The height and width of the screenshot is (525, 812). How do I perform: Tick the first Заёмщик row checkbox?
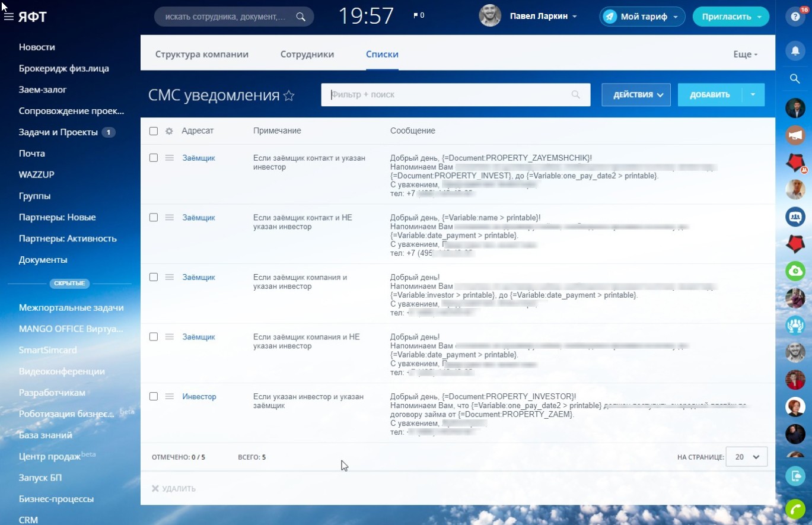tap(154, 158)
